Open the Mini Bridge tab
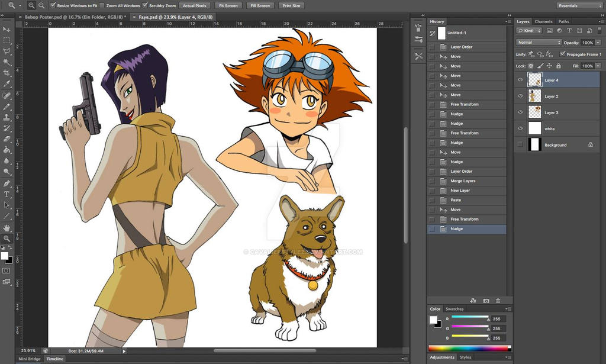 tap(30, 359)
